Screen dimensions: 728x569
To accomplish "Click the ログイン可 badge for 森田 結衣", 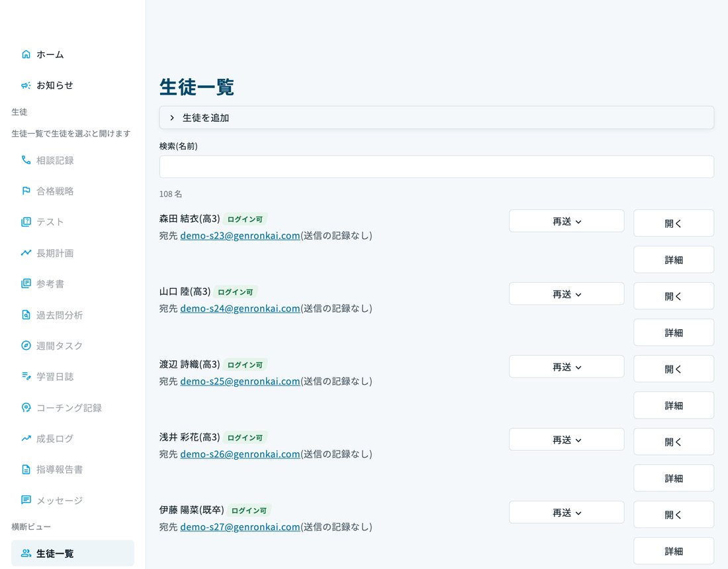I will [x=245, y=219].
